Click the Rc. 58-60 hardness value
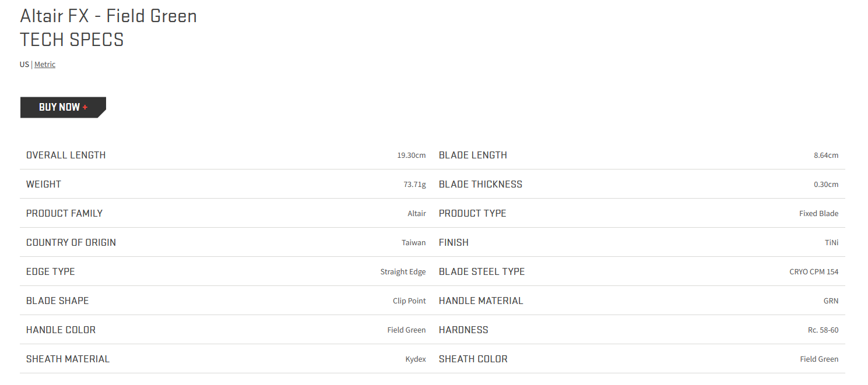This screenshot has height=385, width=868. tap(823, 330)
